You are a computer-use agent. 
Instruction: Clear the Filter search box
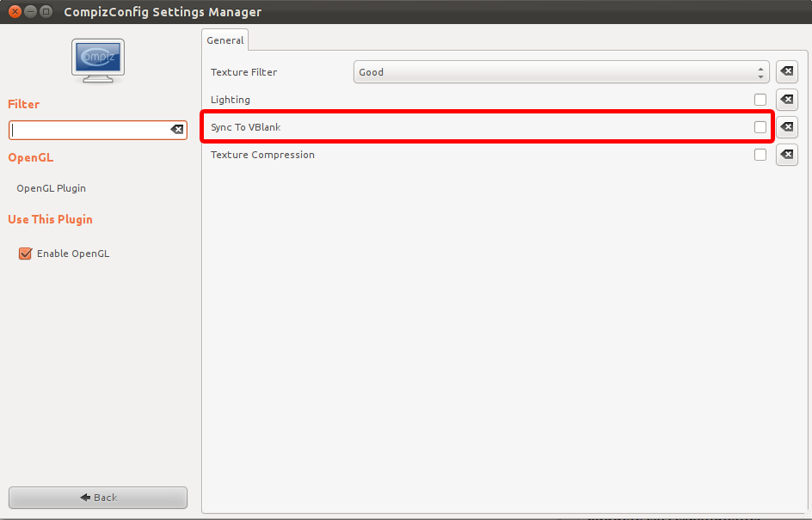click(x=177, y=130)
